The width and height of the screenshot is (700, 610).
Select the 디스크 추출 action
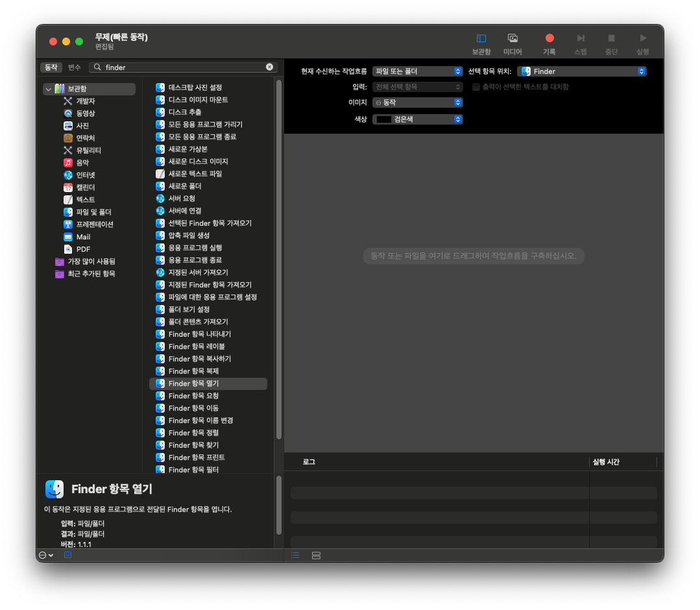click(x=184, y=112)
